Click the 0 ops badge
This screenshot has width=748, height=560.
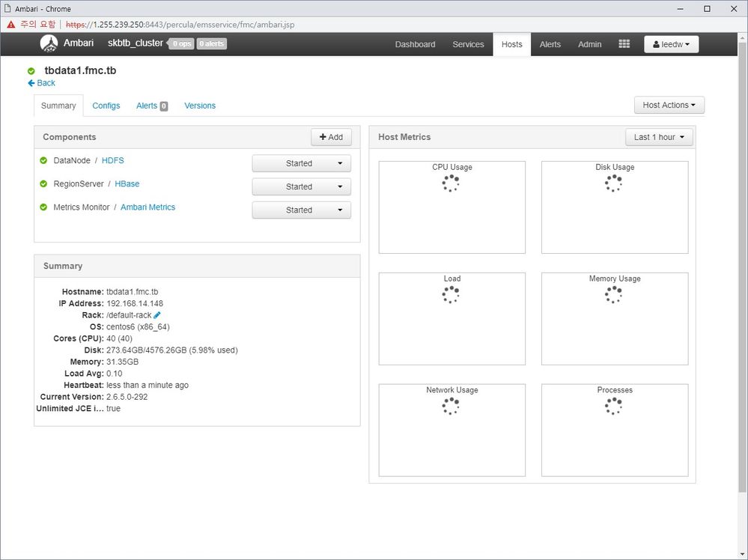[x=182, y=43]
